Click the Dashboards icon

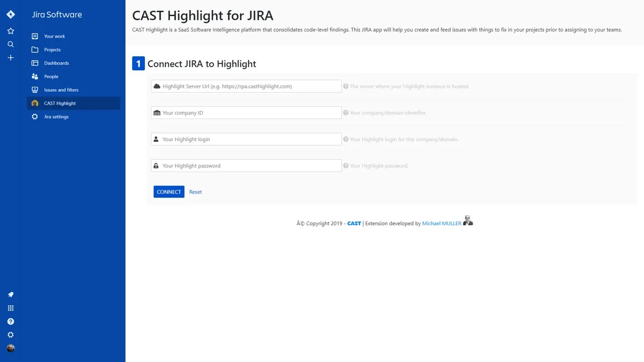[35, 63]
